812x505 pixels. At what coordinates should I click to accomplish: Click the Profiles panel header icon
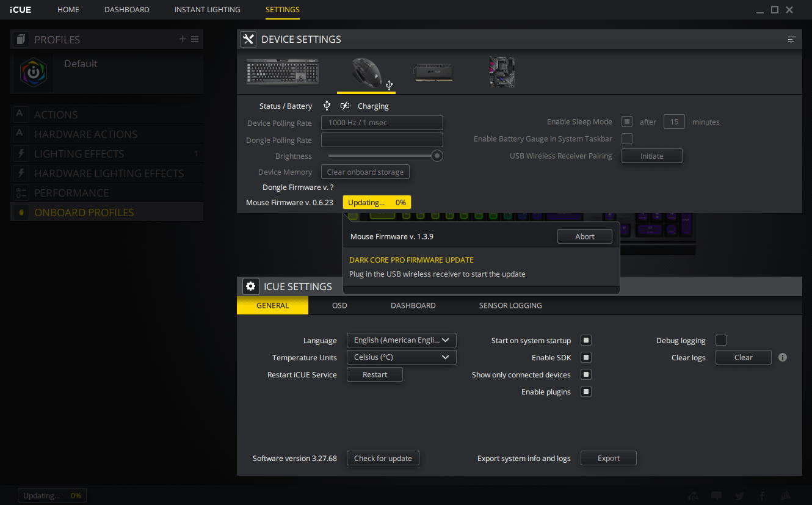[x=21, y=40]
